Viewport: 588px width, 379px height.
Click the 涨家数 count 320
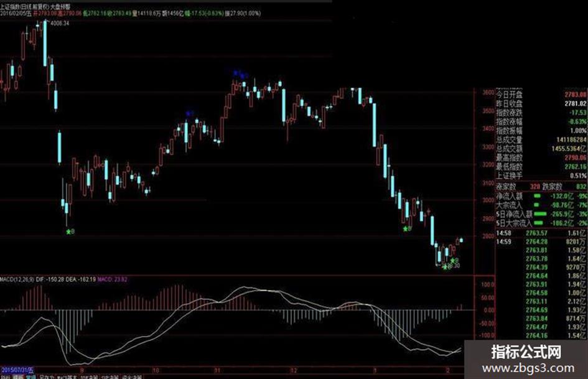(x=534, y=187)
